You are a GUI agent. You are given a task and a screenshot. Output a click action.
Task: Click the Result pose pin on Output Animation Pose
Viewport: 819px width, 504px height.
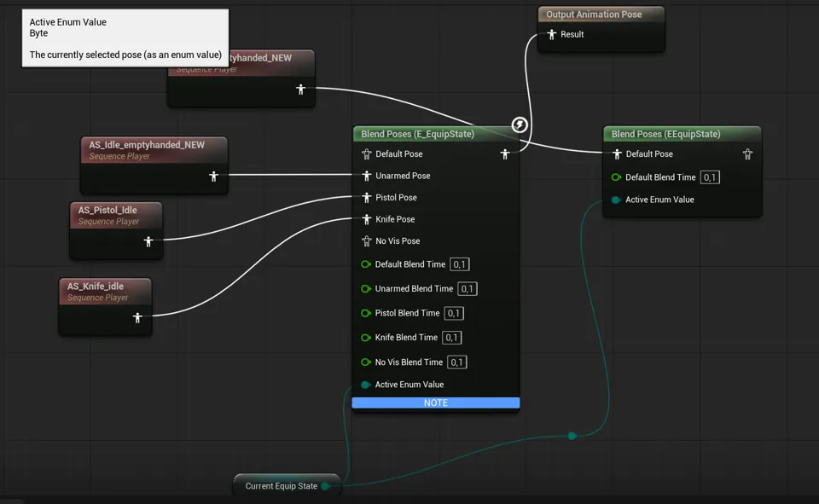[552, 34]
